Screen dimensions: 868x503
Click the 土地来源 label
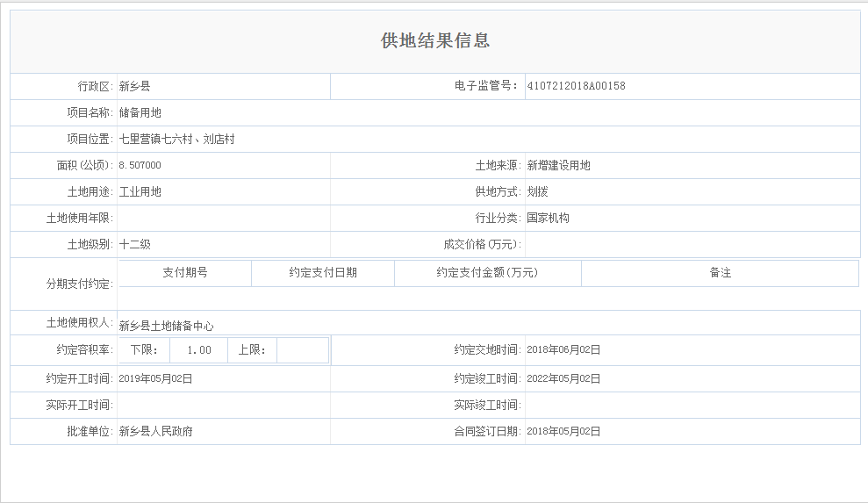coord(499,165)
